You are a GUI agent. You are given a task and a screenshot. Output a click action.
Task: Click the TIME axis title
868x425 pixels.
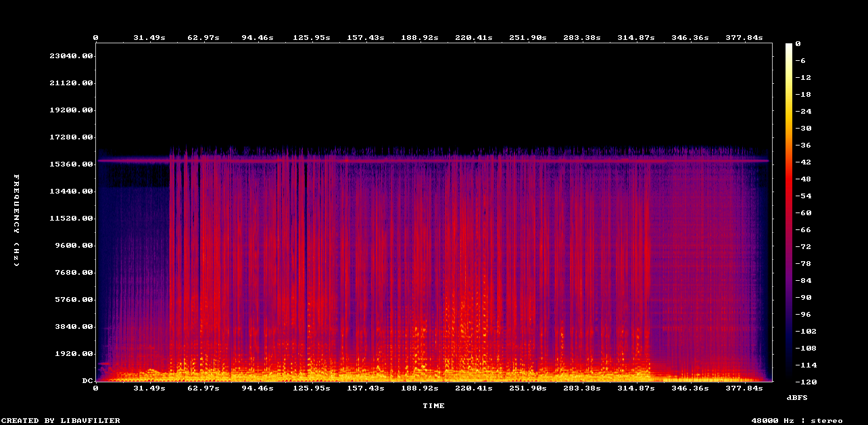[433, 406]
